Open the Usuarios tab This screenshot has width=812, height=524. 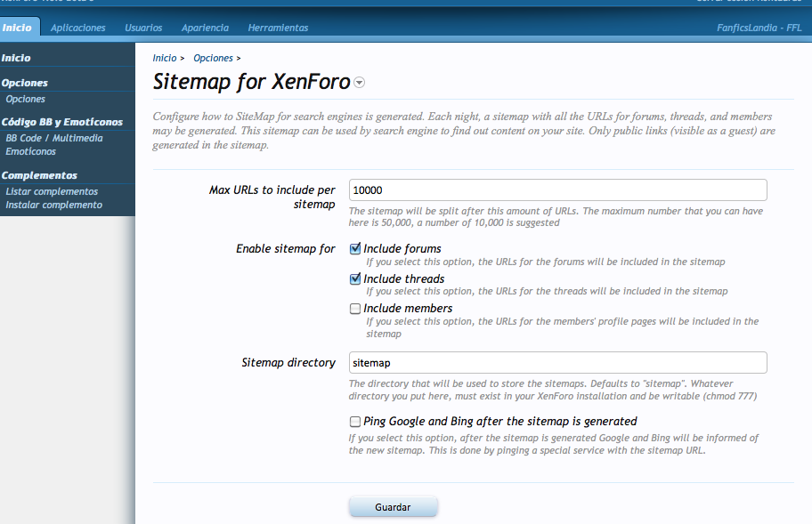point(143,28)
